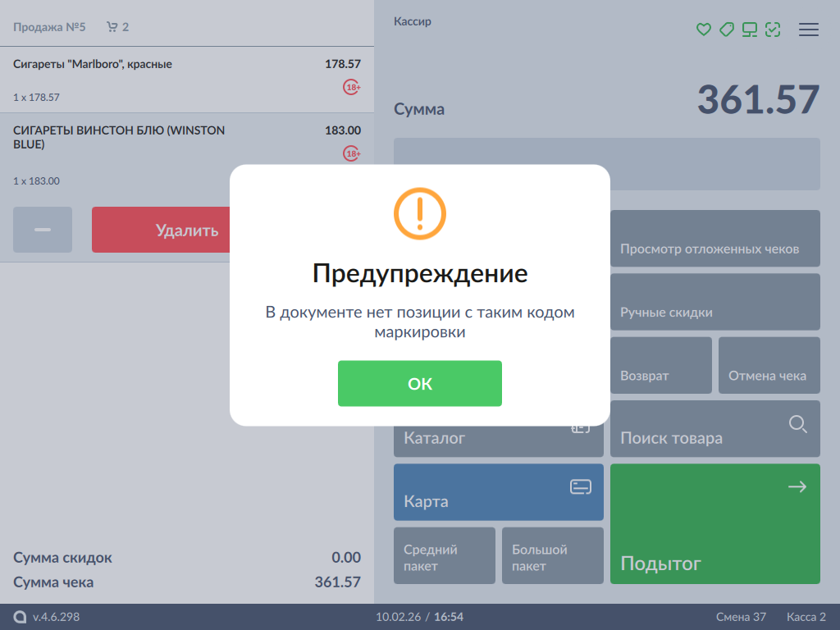
Task: Click OK in the warning dialog
Action: point(419,383)
